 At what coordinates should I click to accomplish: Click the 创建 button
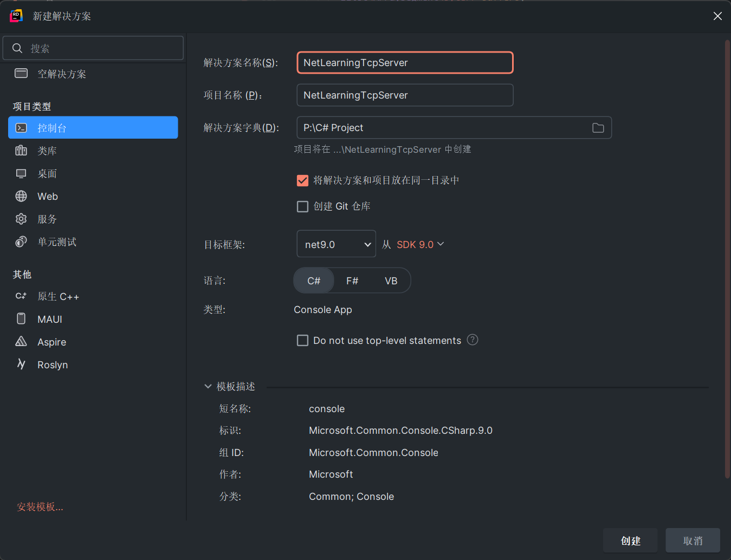[x=630, y=541]
